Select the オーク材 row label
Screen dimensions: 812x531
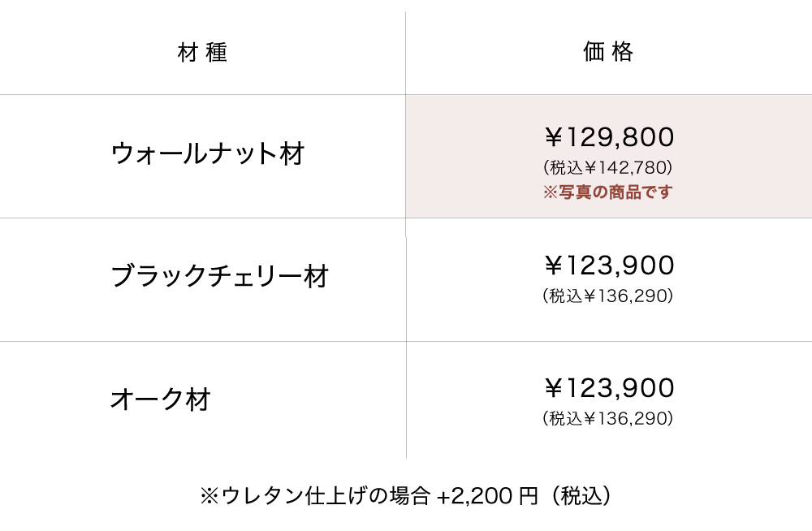(160, 399)
